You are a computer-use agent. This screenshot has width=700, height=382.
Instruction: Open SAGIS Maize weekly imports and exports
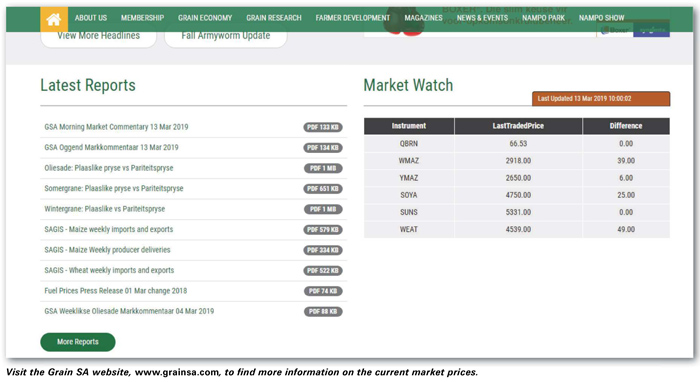(108, 230)
